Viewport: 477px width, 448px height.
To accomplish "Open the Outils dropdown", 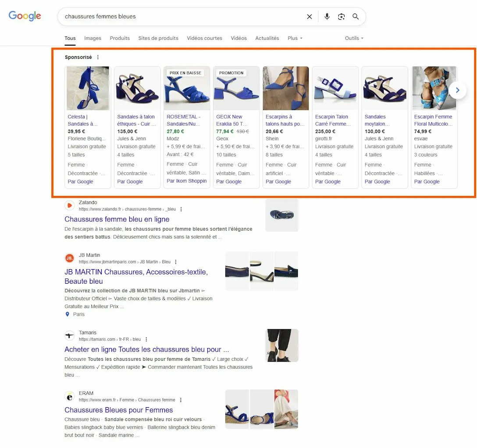I will [x=354, y=38].
